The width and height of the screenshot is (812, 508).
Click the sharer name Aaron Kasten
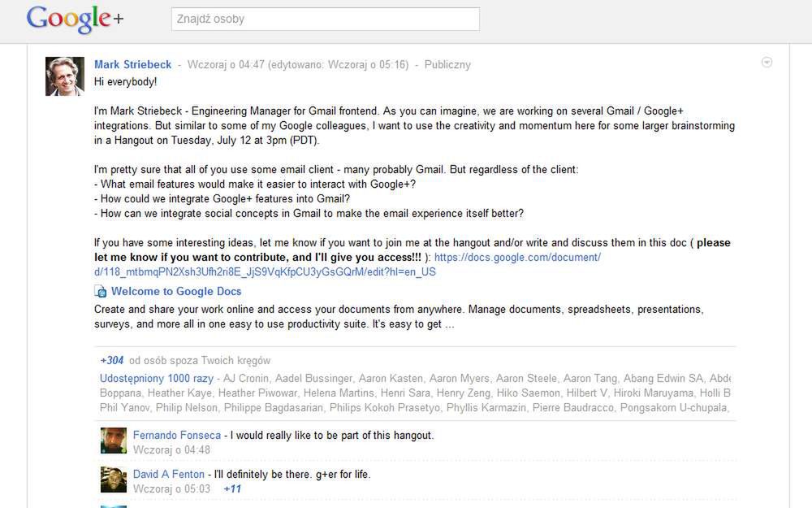[391, 379]
